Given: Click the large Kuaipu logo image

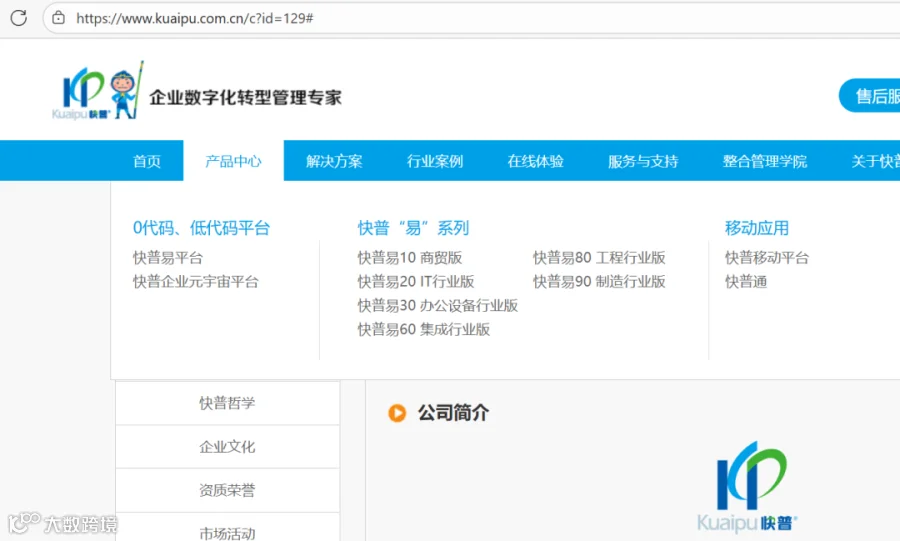Looking at the screenshot, I should (747, 486).
